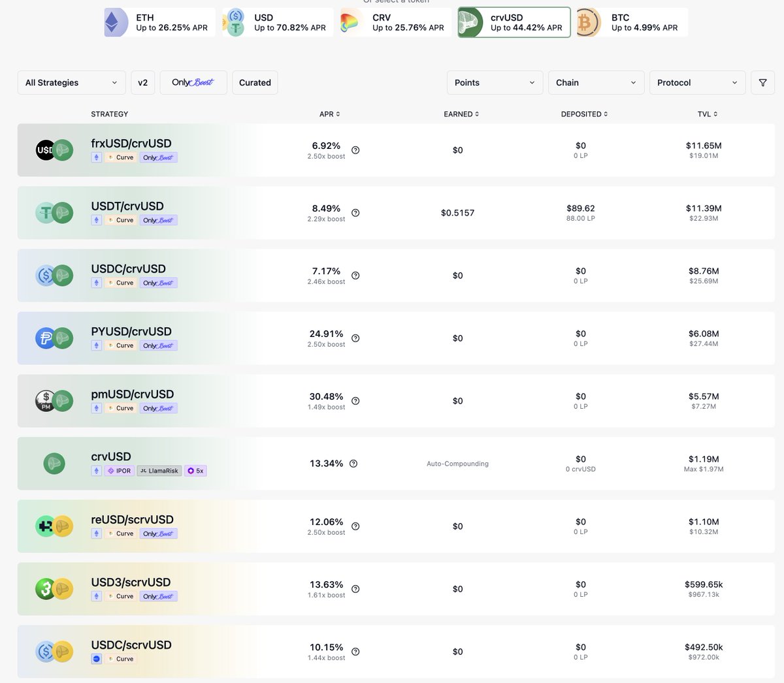
Task: Click TVL value $599.65k
Action: pyautogui.click(x=704, y=584)
